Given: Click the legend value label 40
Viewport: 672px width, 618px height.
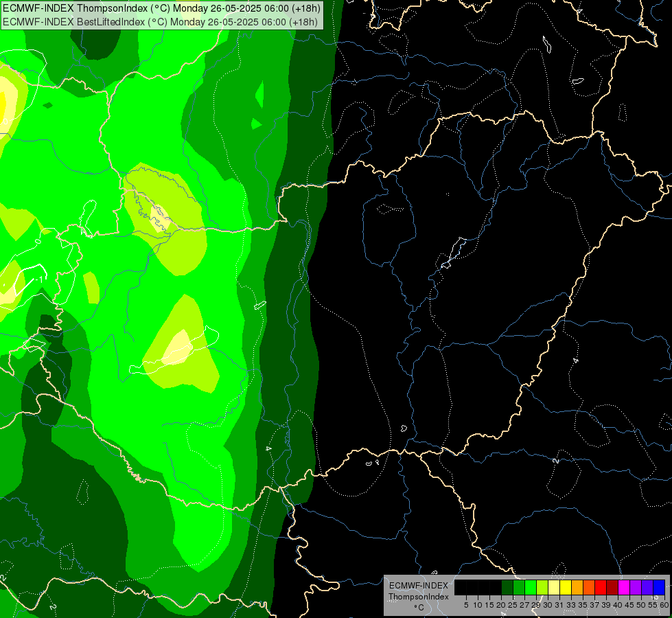Looking at the screenshot, I should tap(618, 605).
